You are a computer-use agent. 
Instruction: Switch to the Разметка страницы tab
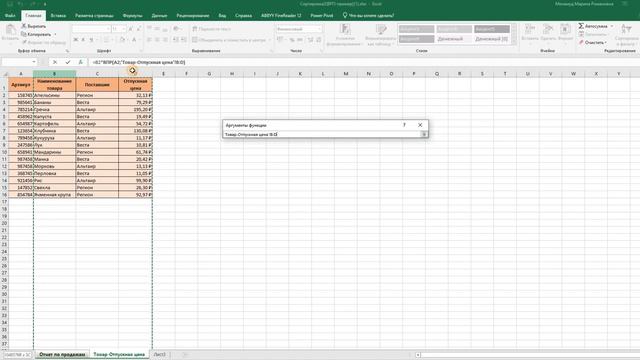pos(94,16)
